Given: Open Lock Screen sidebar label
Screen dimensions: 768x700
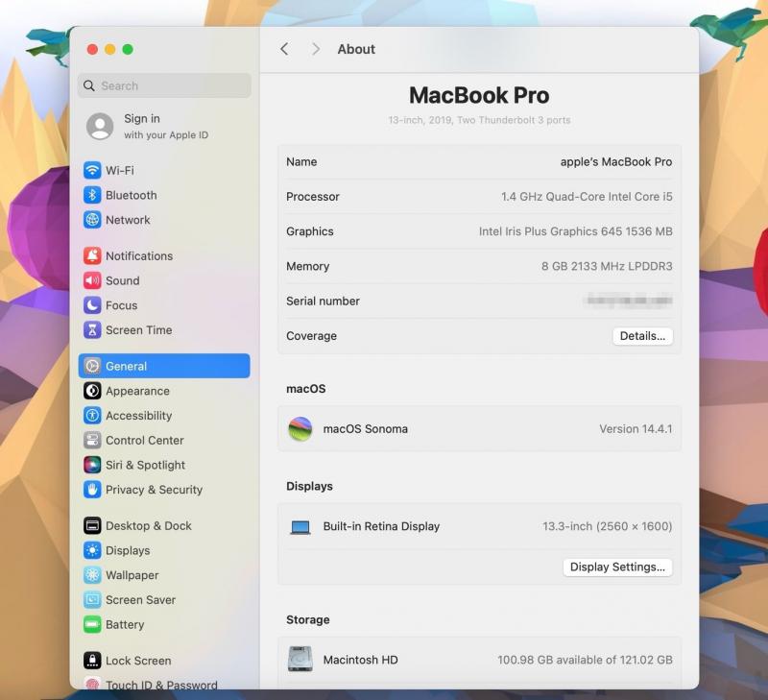Looking at the screenshot, I should pos(138,661).
